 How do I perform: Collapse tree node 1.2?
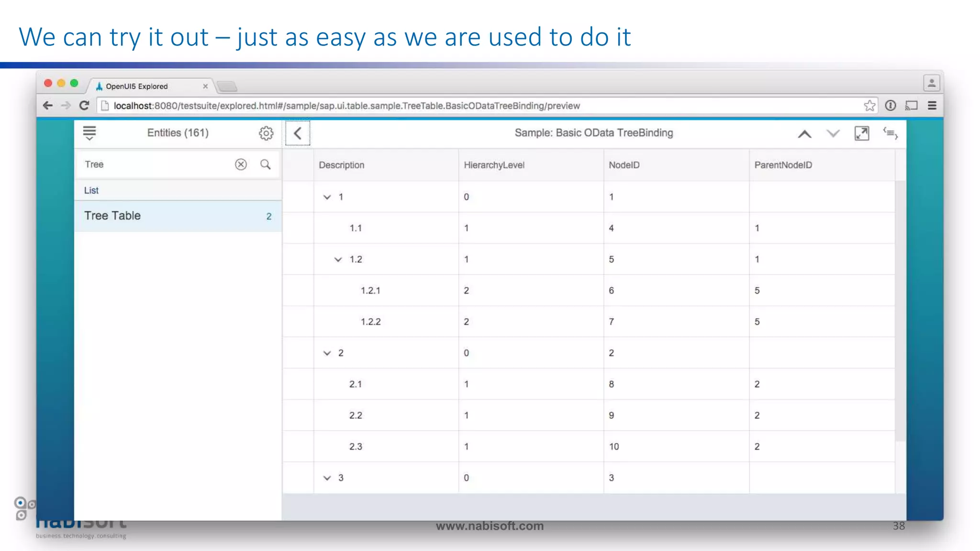coord(338,260)
